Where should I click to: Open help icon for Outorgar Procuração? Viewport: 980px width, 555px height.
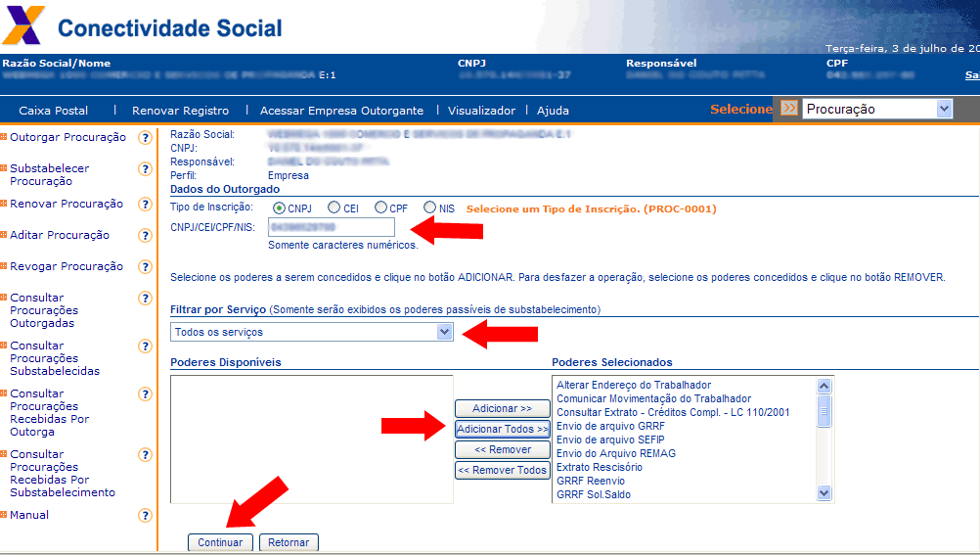click(145, 138)
